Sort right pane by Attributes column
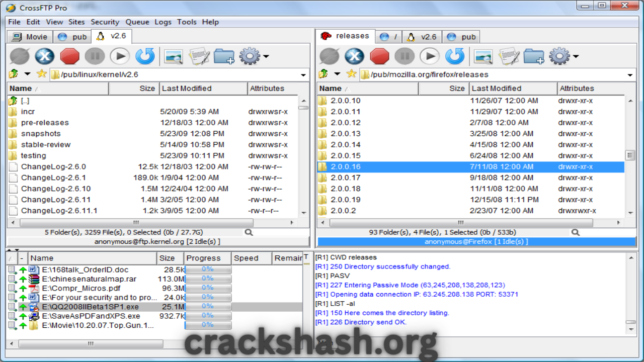 (x=591, y=88)
